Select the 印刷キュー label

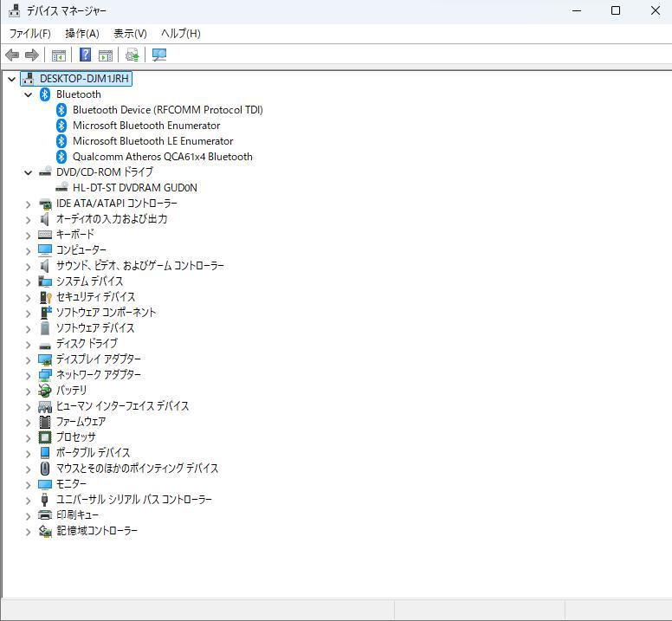(77, 515)
